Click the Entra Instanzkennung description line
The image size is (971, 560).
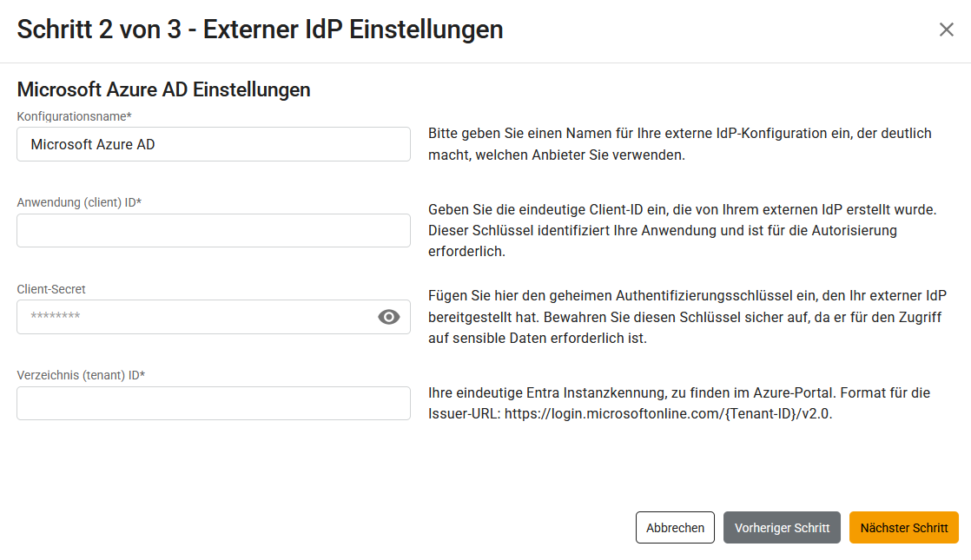[x=678, y=392]
